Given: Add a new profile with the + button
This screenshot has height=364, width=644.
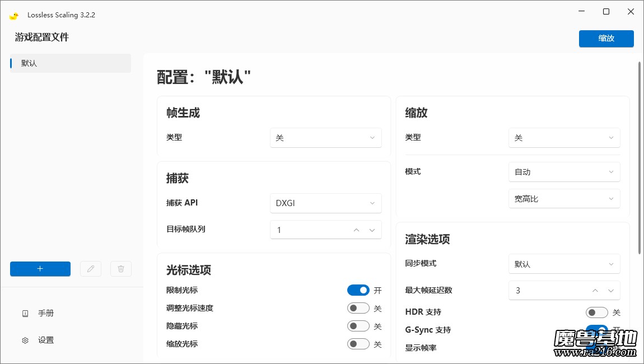Looking at the screenshot, I should pyautogui.click(x=40, y=269).
